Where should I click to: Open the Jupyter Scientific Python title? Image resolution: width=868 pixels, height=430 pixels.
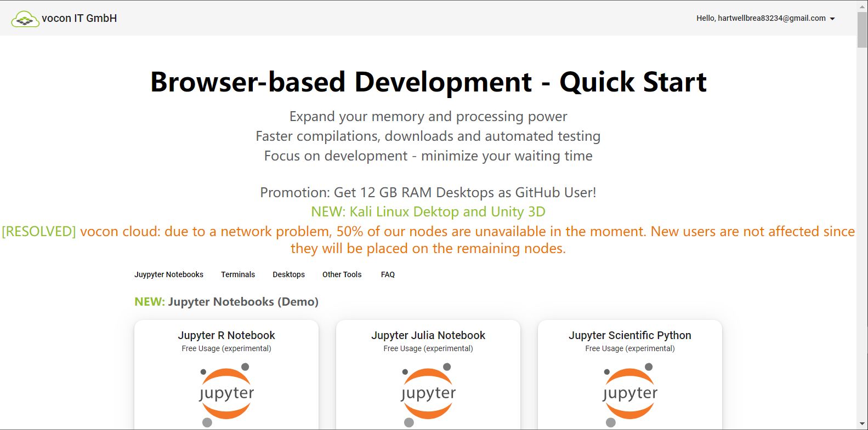[x=630, y=335]
